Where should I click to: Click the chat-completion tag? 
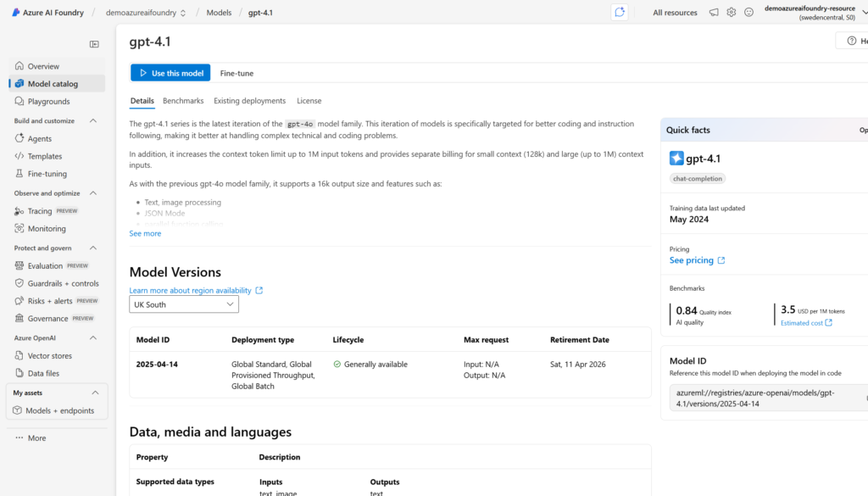coord(698,178)
